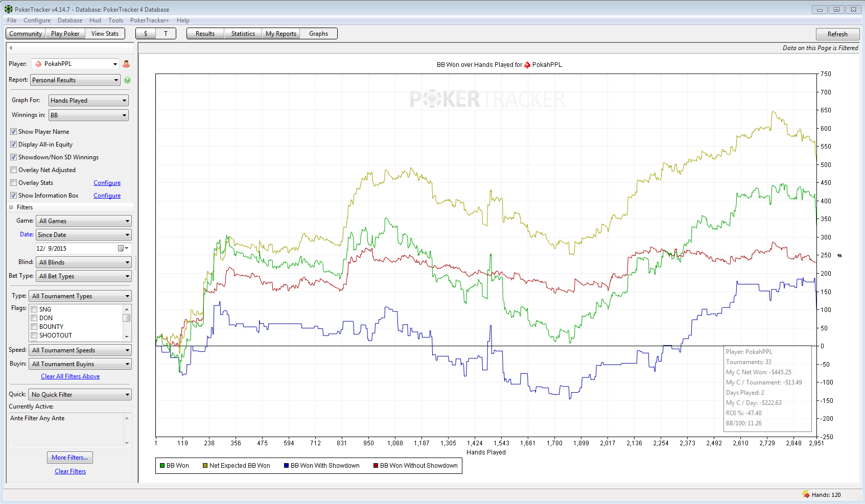Open the Player dropdown
This screenshot has height=504, width=865.
pos(75,64)
